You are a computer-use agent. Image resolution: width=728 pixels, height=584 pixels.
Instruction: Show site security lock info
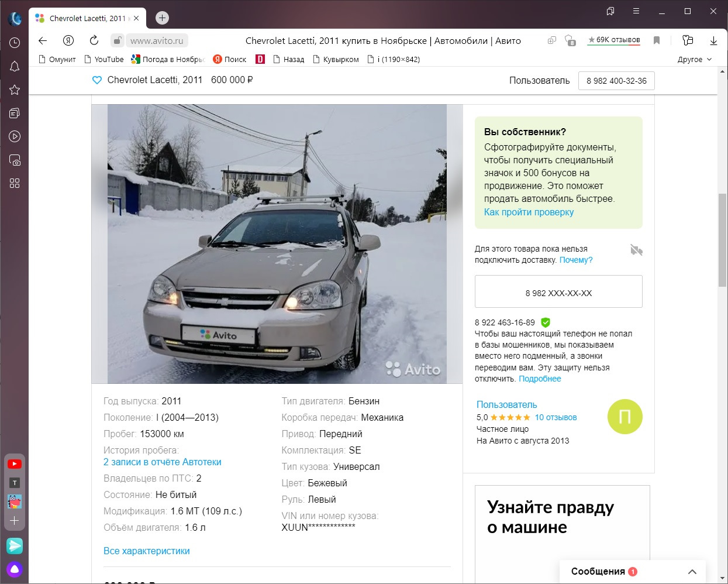tap(118, 40)
